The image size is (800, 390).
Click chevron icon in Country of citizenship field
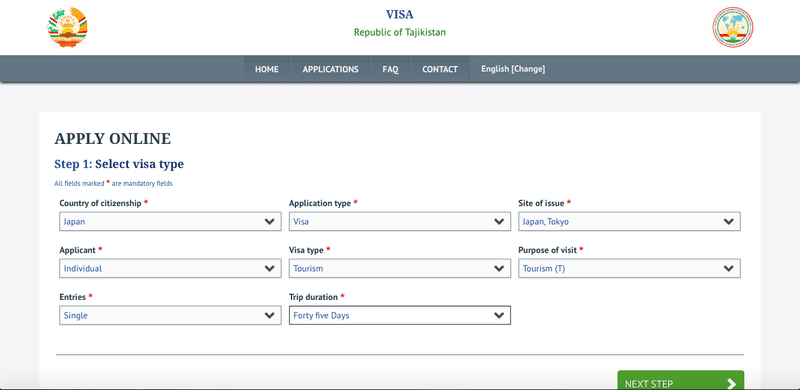269,222
